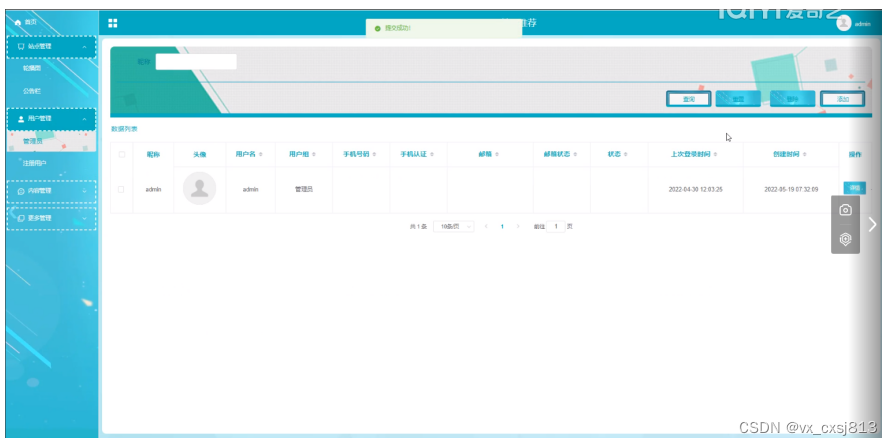
Task: Click the grid menu icon in top bar
Action: [113, 23]
